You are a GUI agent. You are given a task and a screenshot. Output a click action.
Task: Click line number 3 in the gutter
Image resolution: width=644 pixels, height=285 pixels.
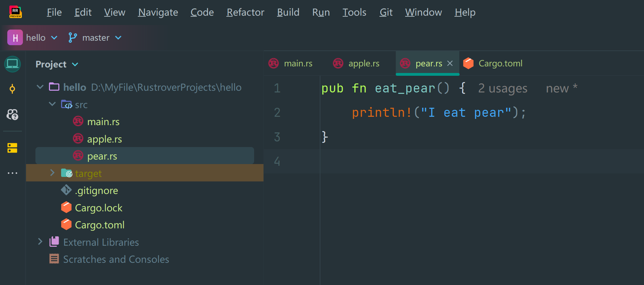coord(277,137)
